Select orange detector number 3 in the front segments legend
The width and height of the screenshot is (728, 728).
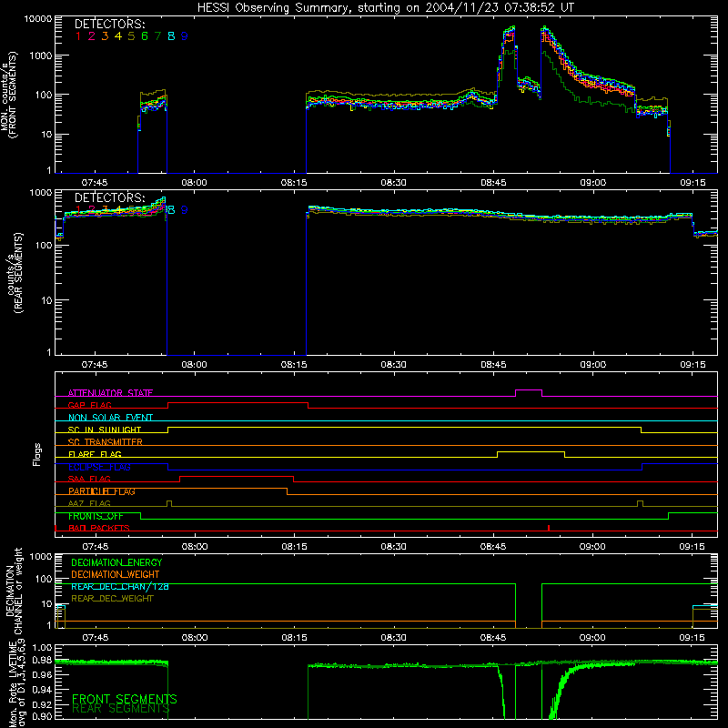[105, 35]
